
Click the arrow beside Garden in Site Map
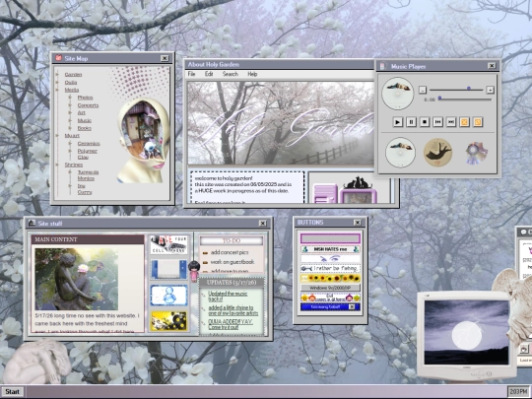(58, 74)
